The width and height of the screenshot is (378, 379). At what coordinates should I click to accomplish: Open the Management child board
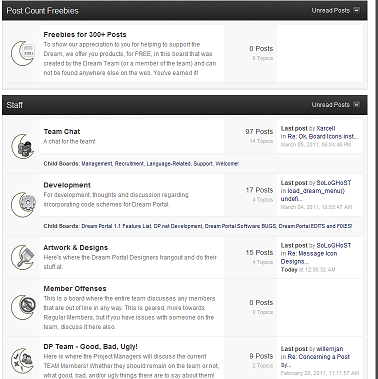pyautogui.click(x=97, y=164)
